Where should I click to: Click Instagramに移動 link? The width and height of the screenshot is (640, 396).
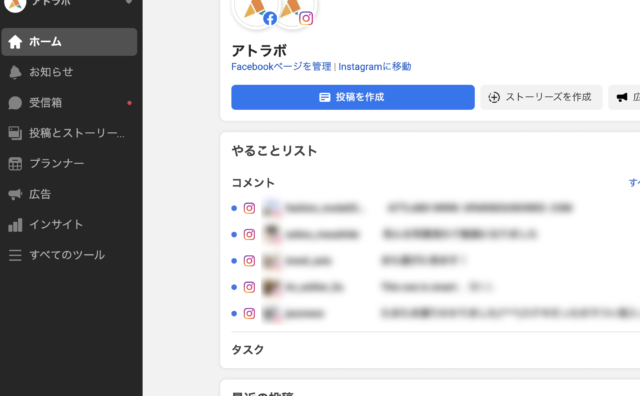click(x=375, y=67)
